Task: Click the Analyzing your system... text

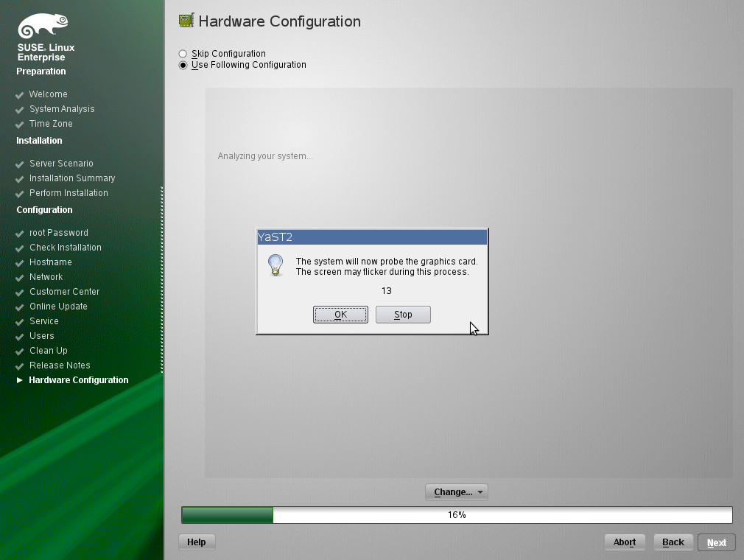Action: coord(265,156)
